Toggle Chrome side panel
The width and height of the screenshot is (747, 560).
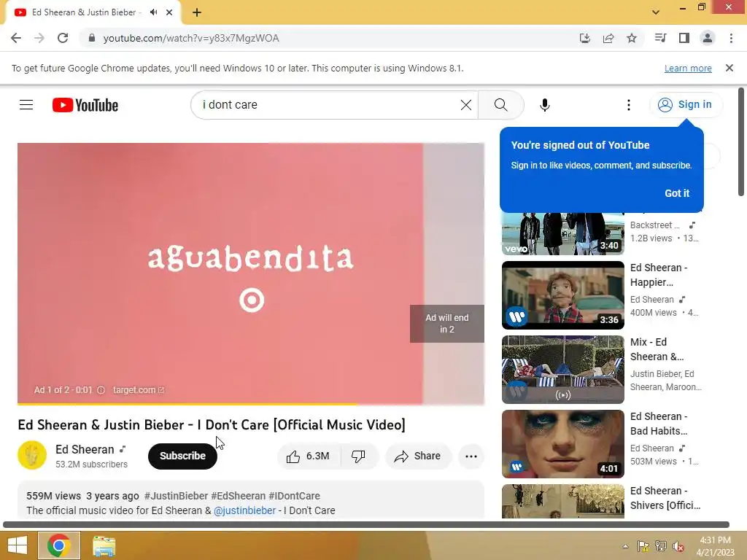[x=684, y=38]
